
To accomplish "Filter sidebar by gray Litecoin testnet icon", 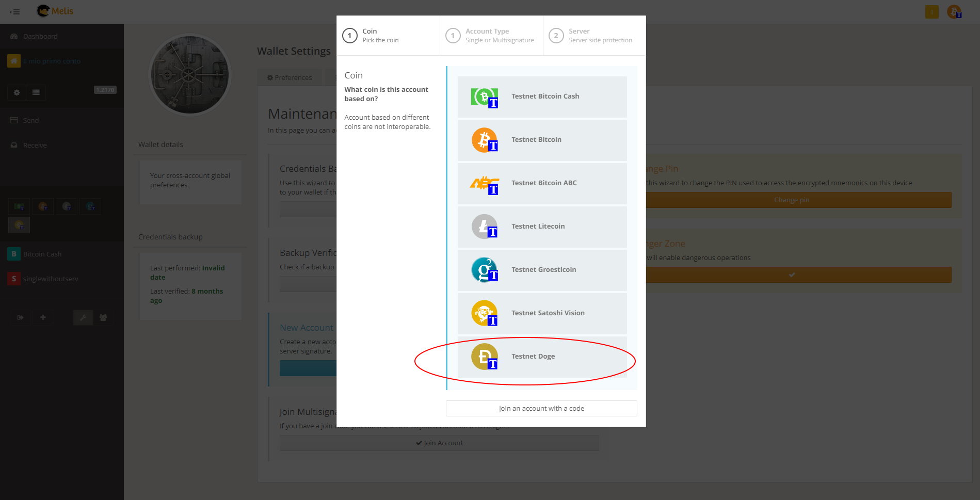I will [67, 206].
